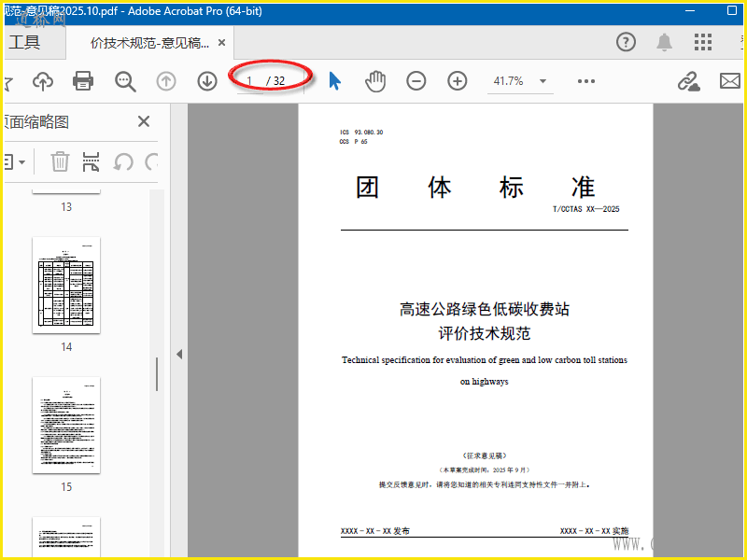This screenshot has width=747, height=560.
Task: Click thumbnail label 13
Action: pos(66,206)
